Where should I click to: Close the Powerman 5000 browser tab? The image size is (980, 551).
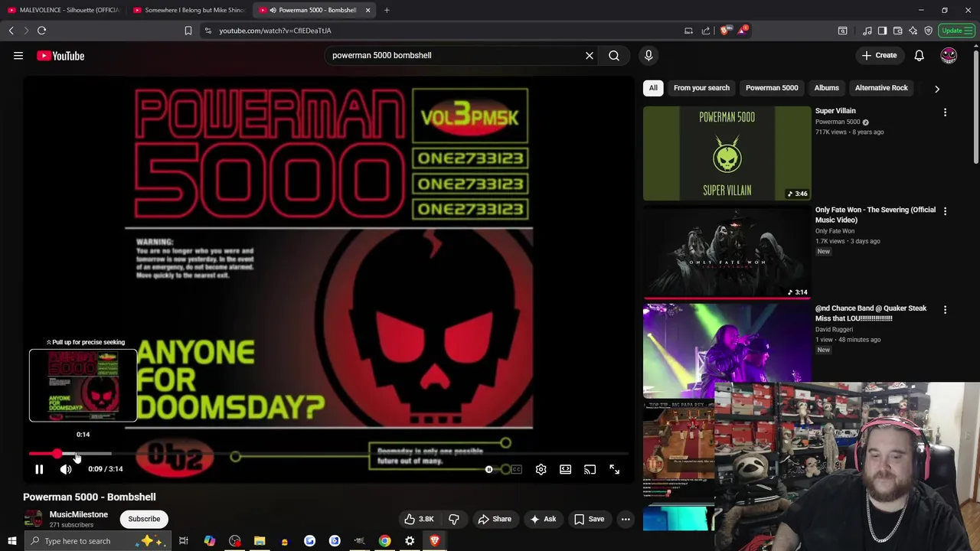[x=367, y=10]
